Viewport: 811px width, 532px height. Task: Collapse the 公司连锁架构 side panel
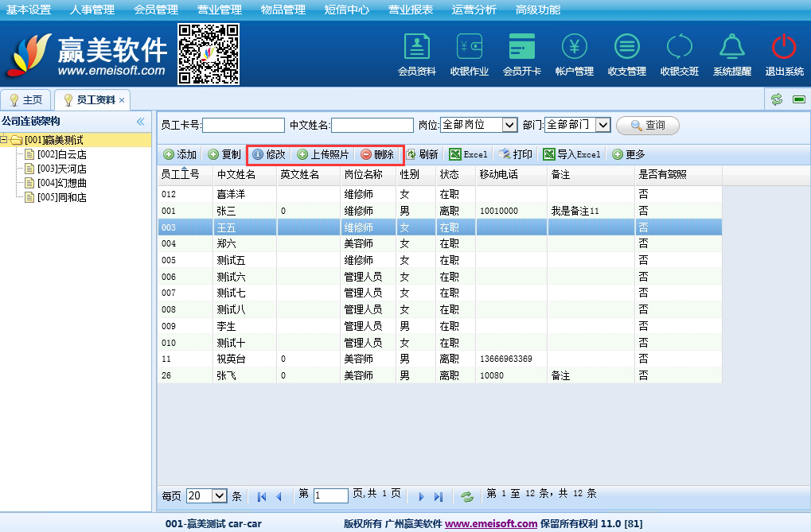[141, 122]
